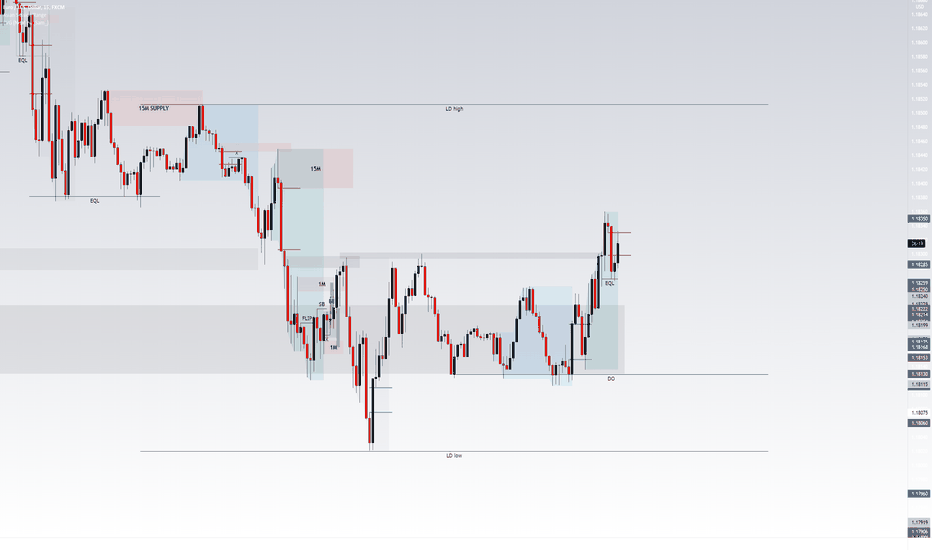The height and width of the screenshot is (550, 932).
Task: Open the Euro / U.S. Dollar symbol title
Action: [x=33, y=7]
